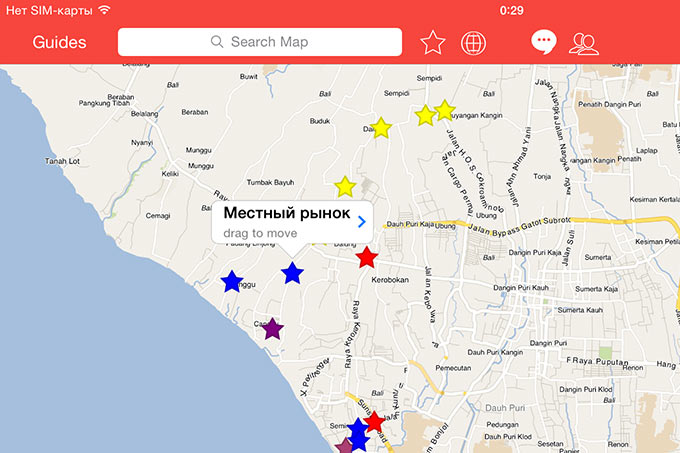Viewport: 680px width, 453px height.
Task: Tap the Sumerta Kaja map label
Action: tap(596, 289)
